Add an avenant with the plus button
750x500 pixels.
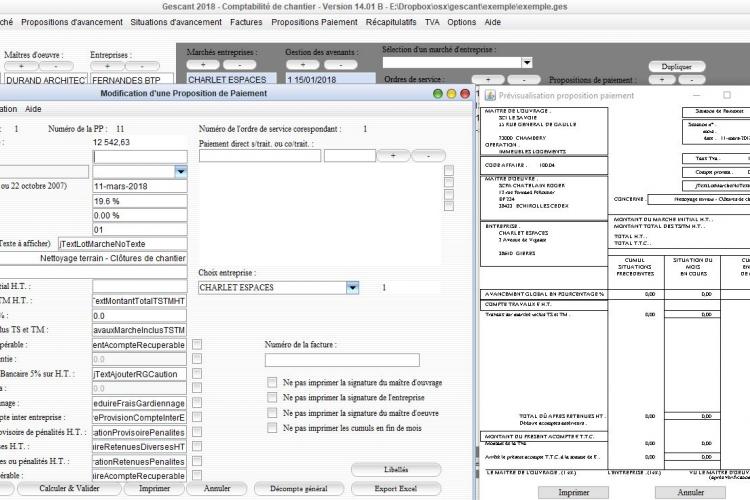(303, 65)
